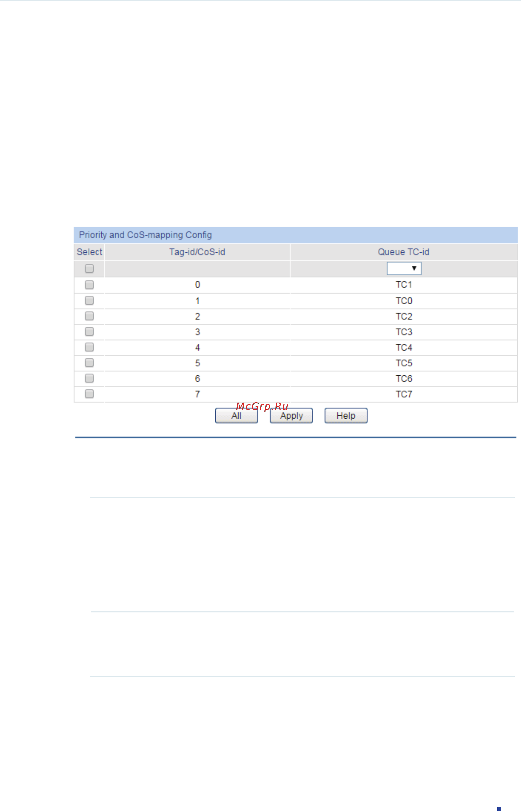This screenshot has height=812, width=521.
Task: Click Tag-id value 2 cell
Action: pyautogui.click(x=198, y=316)
